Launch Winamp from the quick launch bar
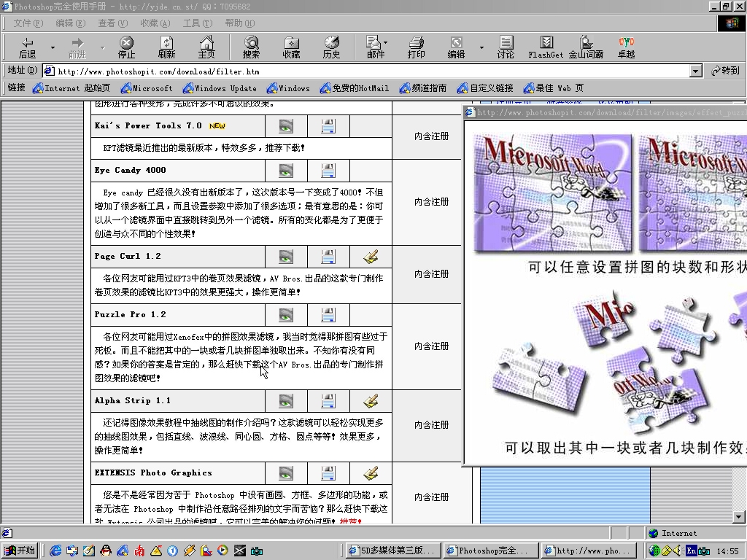 (x=189, y=551)
